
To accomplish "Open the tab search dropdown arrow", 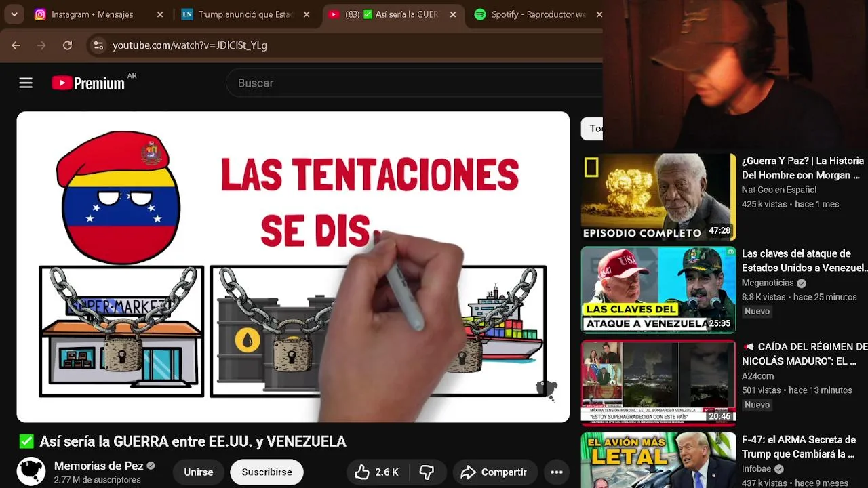I will (14, 14).
